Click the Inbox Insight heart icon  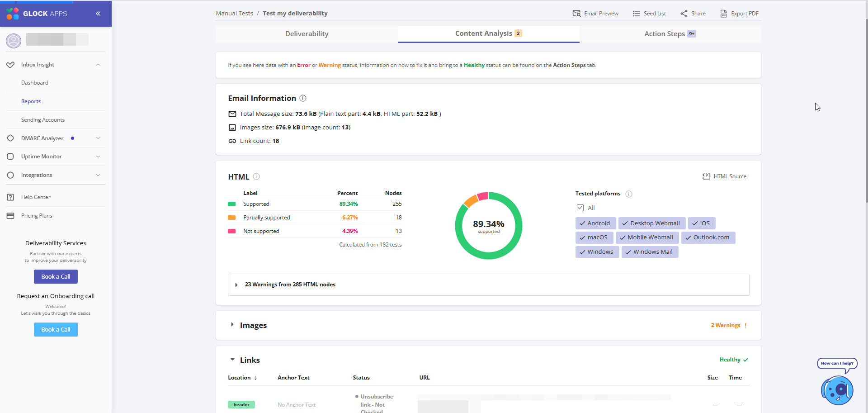10,65
